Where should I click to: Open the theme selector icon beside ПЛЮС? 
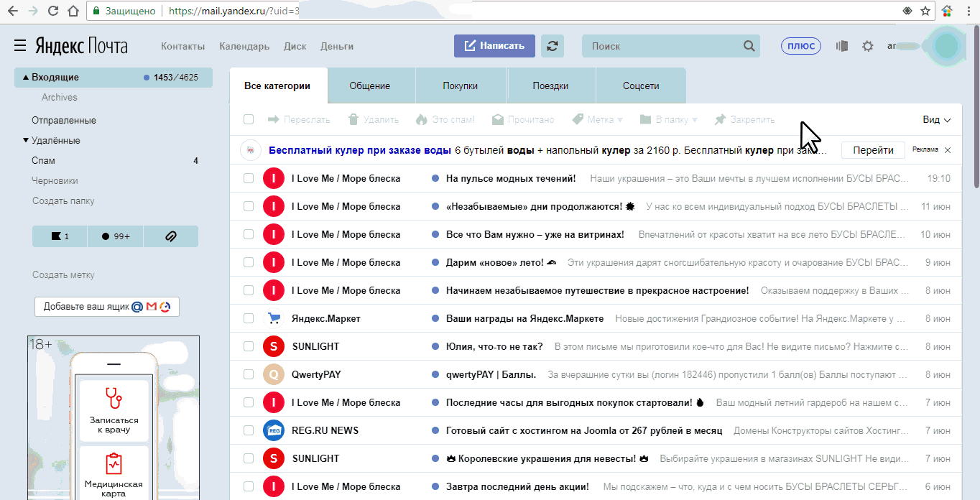tap(841, 46)
